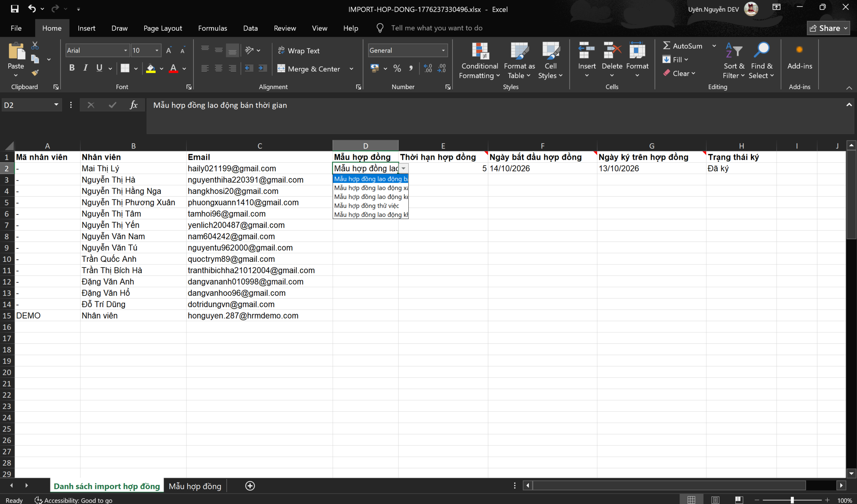Toggle Italic formatting
This screenshot has width=857, height=504.
[x=85, y=68]
